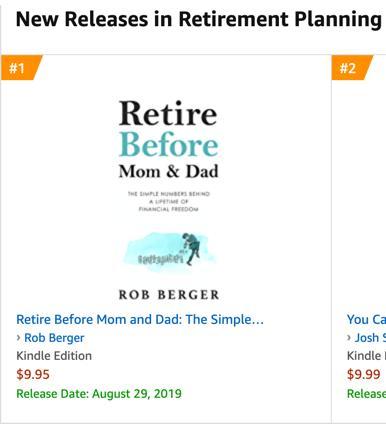Viewport: 386px width, 424px height.
Task: Click the chevron before the Josh author name
Action: click(349, 338)
